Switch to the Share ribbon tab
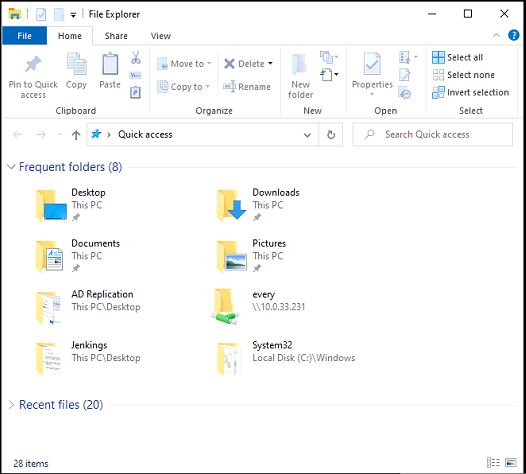The image size is (526, 474). pyautogui.click(x=116, y=36)
